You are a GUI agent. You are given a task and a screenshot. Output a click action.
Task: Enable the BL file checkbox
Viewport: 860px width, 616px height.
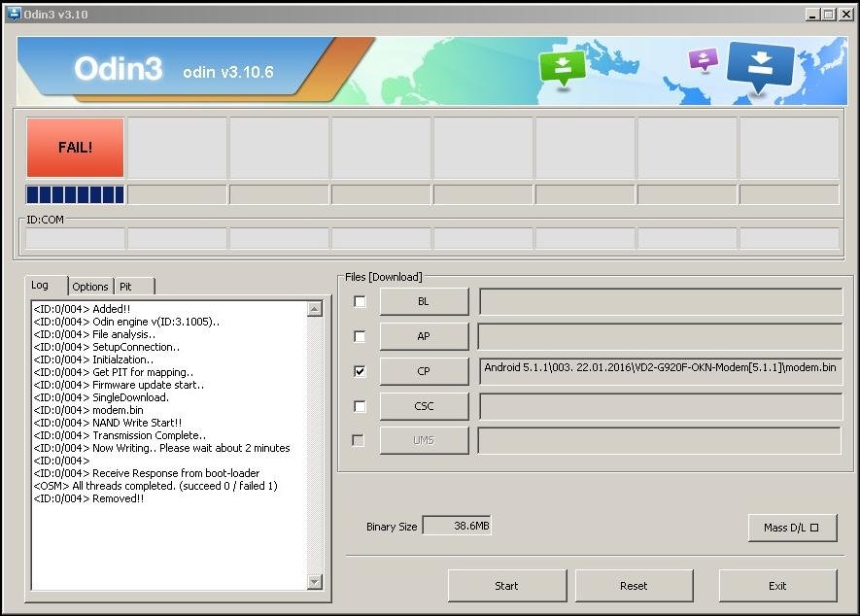tap(360, 302)
